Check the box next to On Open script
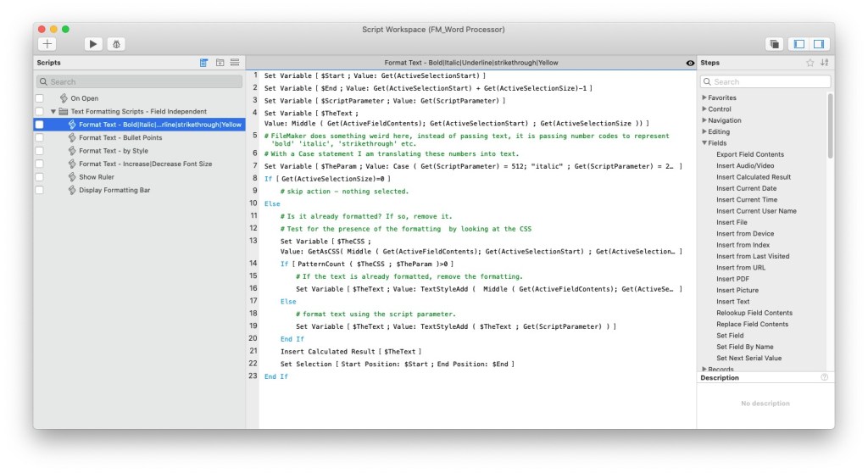The height and width of the screenshot is (473, 868). pos(39,98)
